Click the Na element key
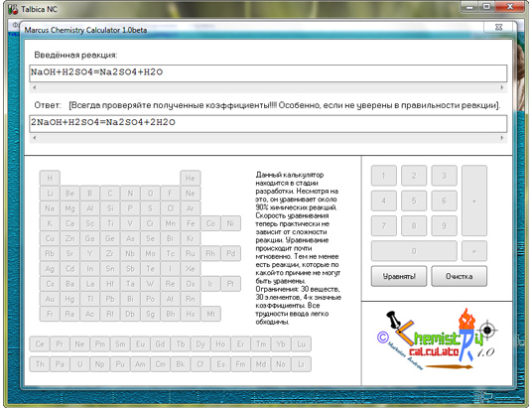Screen dimensions: 532x408 (x=50, y=208)
